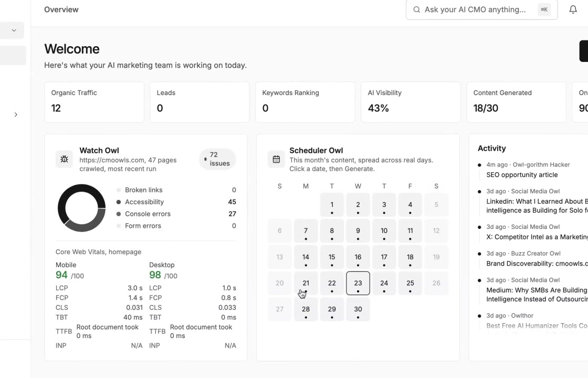588x378 pixels.
Task: Click the ⌘K shortcut badge
Action: click(544, 9)
